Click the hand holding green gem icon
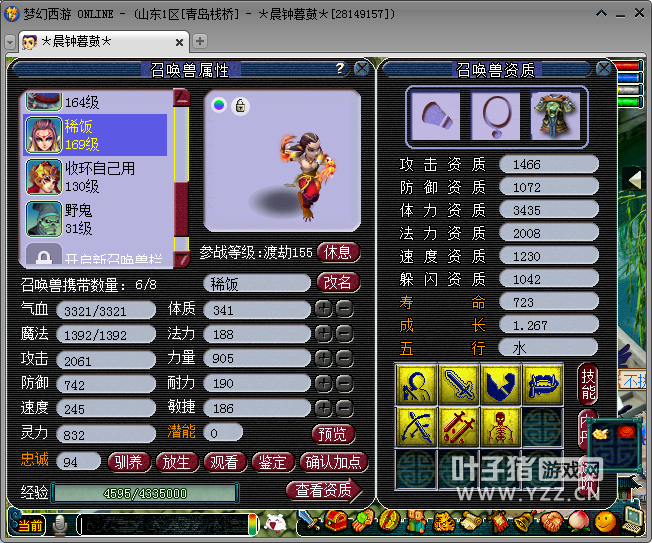The height and width of the screenshot is (543, 652). [363, 521]
